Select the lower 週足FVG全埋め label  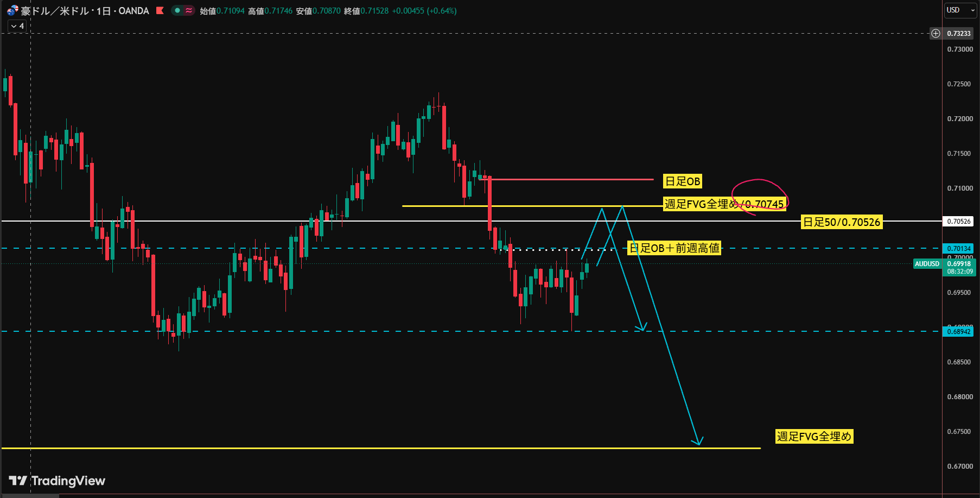click(x=814, y=436)
